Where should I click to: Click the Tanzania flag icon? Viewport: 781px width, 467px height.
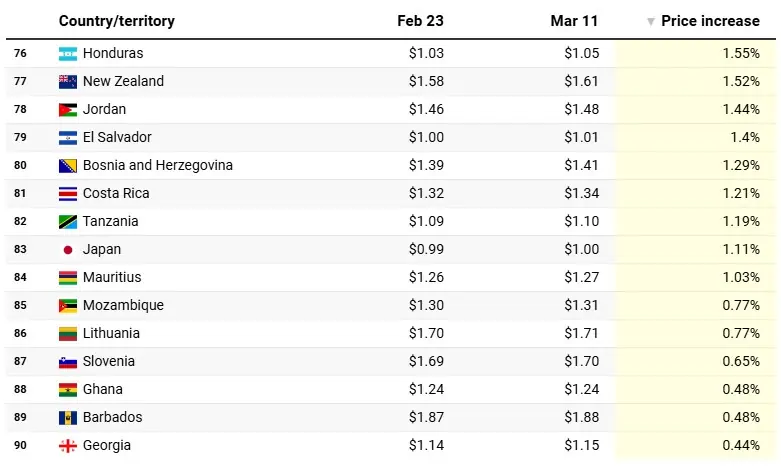pyautogui.click(x=68, y=221)
